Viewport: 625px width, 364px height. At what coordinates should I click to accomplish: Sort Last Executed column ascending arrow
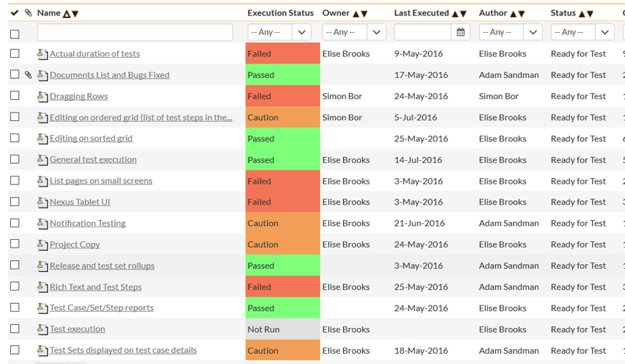pos(454,13)
